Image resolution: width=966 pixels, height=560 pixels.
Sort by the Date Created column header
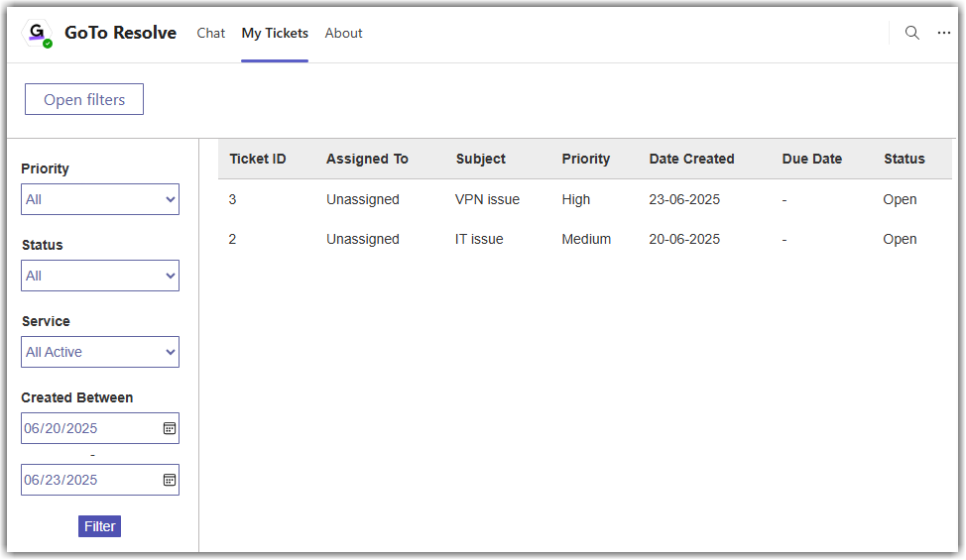click(x=691, y=159)
